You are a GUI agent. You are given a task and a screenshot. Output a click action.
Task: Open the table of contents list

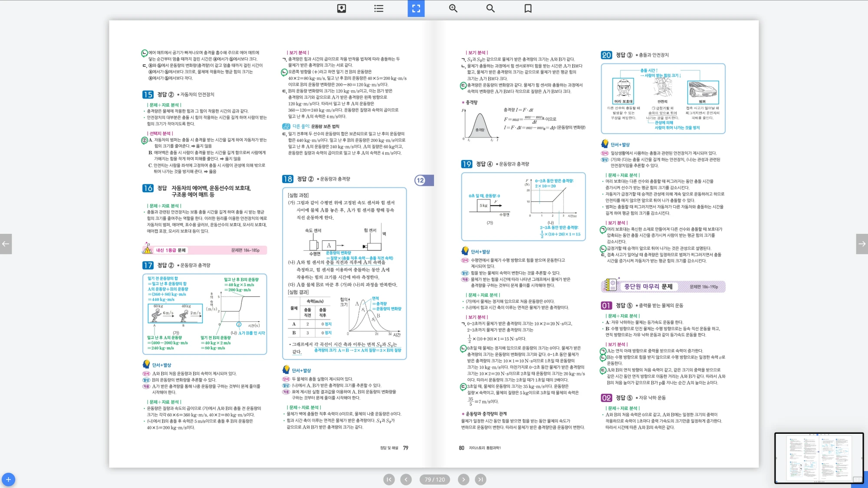coord(378,8)
